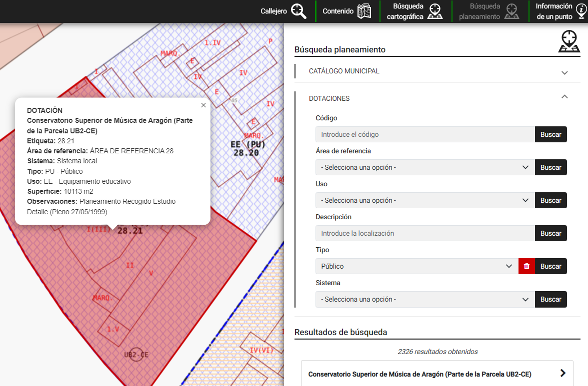The height and width of the screenshot is (386, 588).
Task: Close the Dotación info popup
Action: pos(203,105)
